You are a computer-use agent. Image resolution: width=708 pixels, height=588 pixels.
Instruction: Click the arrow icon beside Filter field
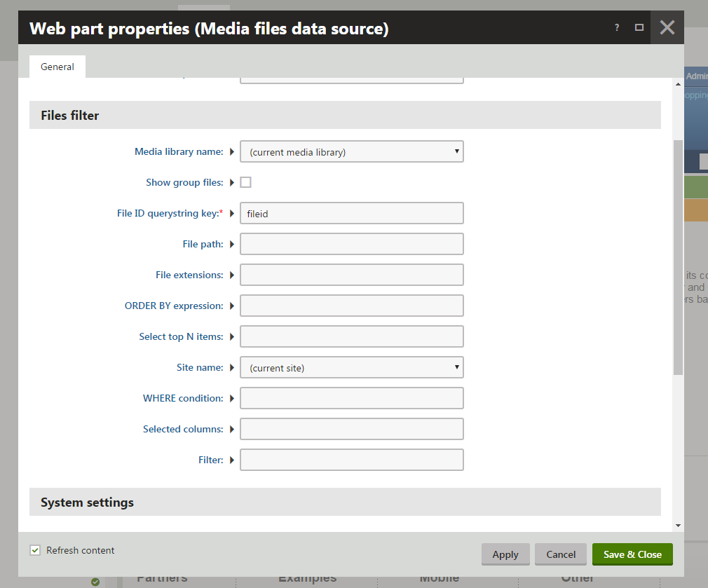coord(232,460)
